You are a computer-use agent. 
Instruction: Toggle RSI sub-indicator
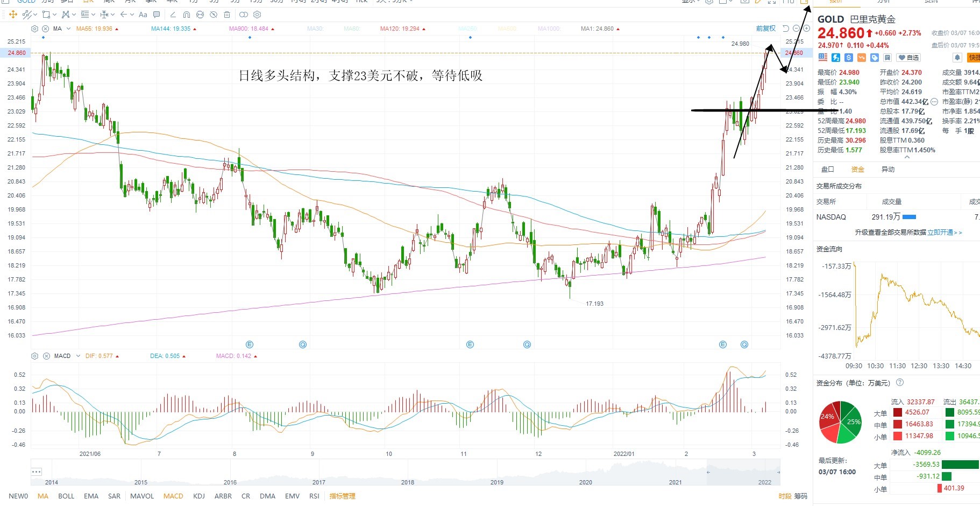[314, 496]
